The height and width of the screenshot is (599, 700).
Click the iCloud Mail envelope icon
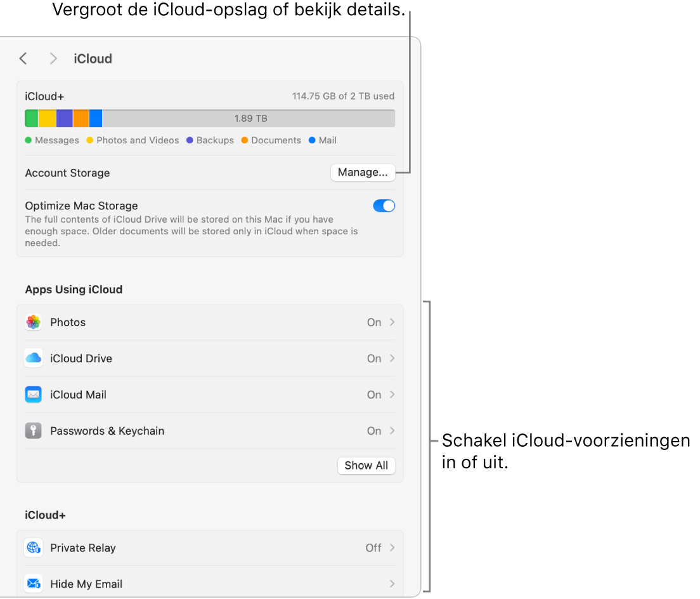[x=33, y=395]
